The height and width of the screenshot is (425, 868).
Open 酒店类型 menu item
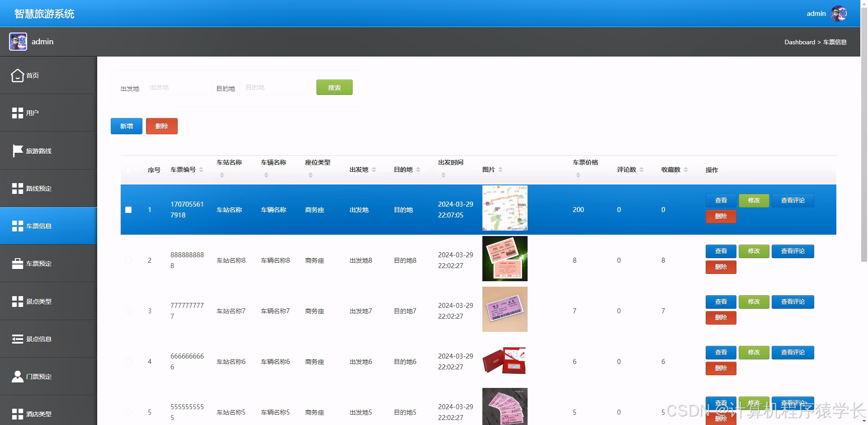[48, 411]
